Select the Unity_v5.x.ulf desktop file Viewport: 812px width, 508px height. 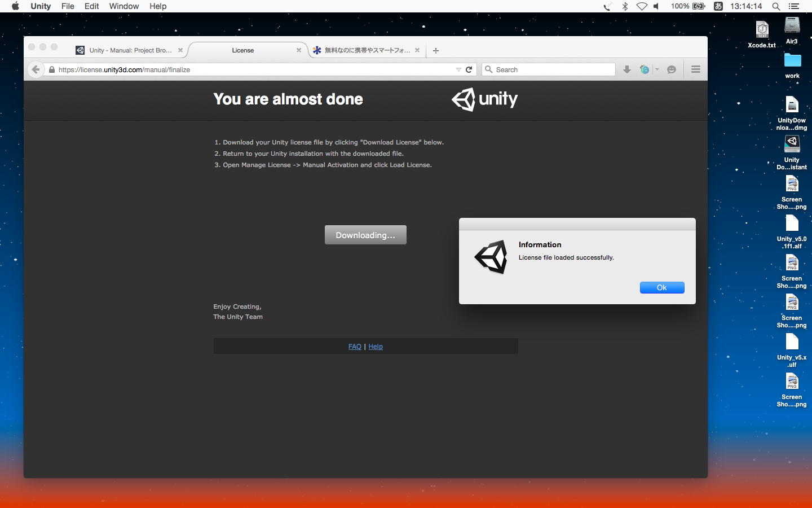[x=792, y=351]
